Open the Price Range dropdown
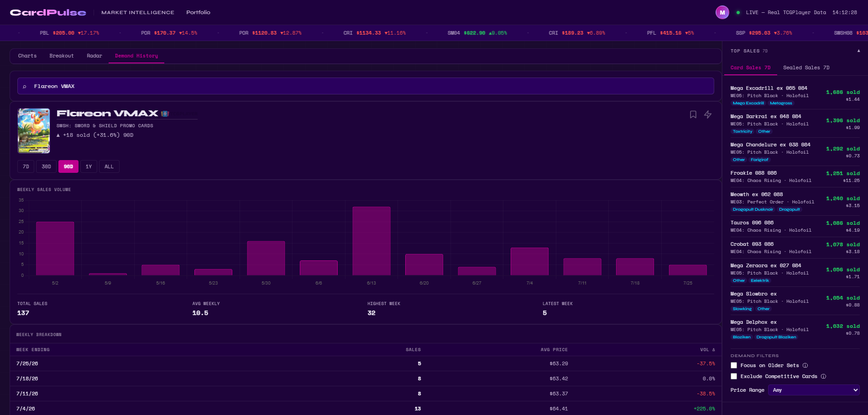Viewport: 868px width, 415px height. 814,390
